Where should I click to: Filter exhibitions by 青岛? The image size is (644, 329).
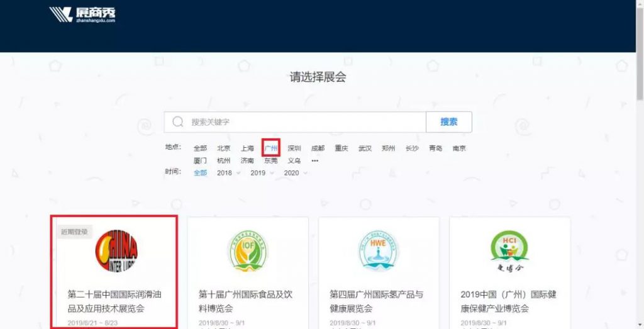pyautogui.click(x=436, y=148)
